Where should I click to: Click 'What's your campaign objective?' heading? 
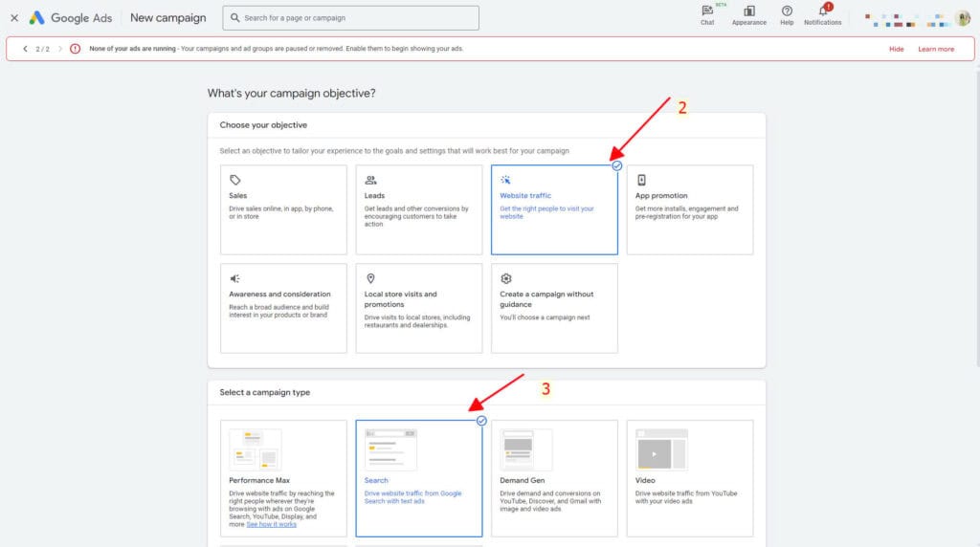291,93
